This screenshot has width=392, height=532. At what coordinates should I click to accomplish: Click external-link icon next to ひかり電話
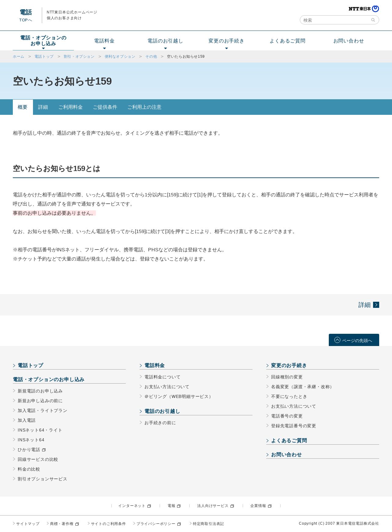[44, 450]
